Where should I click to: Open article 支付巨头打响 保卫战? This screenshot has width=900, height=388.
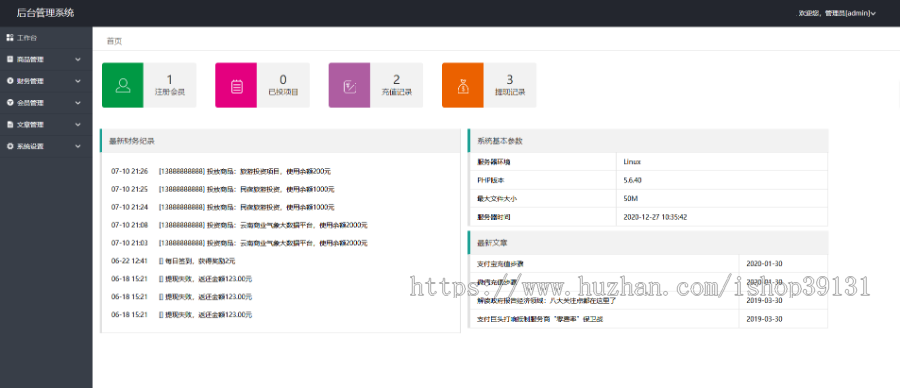[540, 319]
